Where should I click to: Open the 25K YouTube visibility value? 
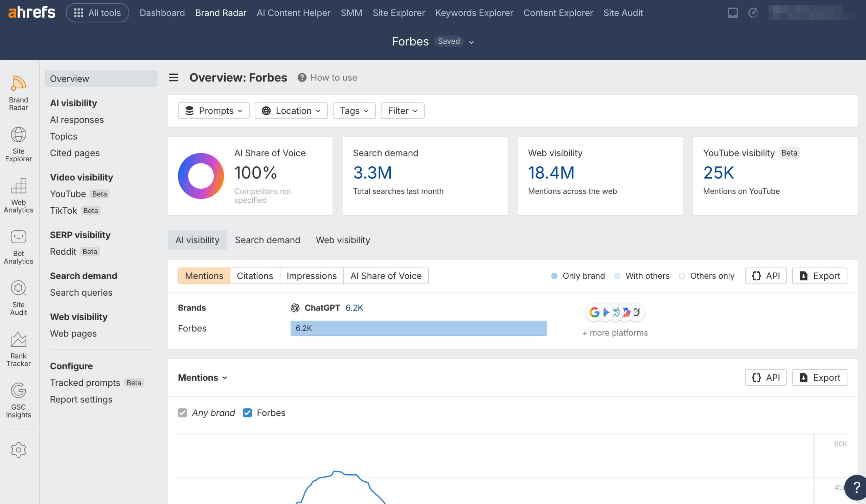coord(719,173)
